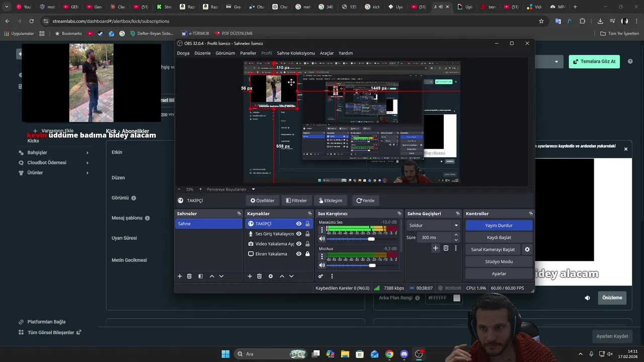Screen dimensions: 644x362
Task: Click Stüdyo Modu button in Kontroller
Action: 499,261
